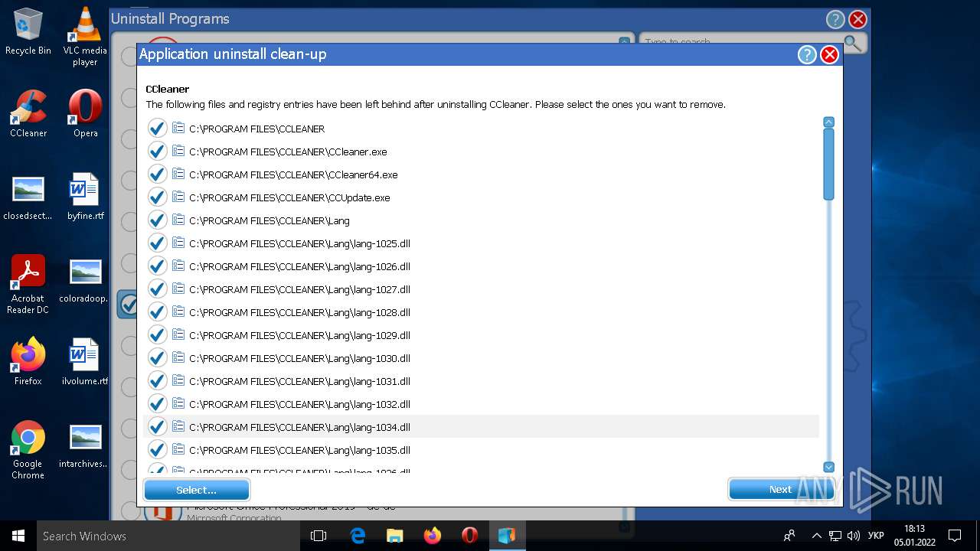Toggle checkbox for lang-1030.dll
The width and height of the screenshot is (980, 551).
point(157,357)
